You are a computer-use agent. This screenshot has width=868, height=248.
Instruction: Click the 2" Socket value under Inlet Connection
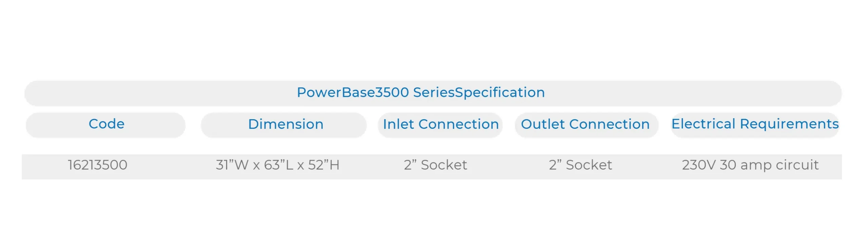pyautogui.click(x=435, y=165)
